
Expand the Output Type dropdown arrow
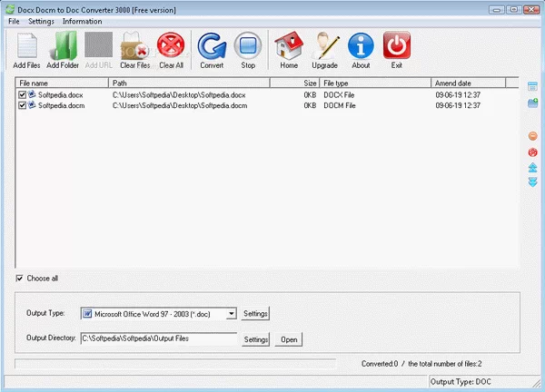231,314
